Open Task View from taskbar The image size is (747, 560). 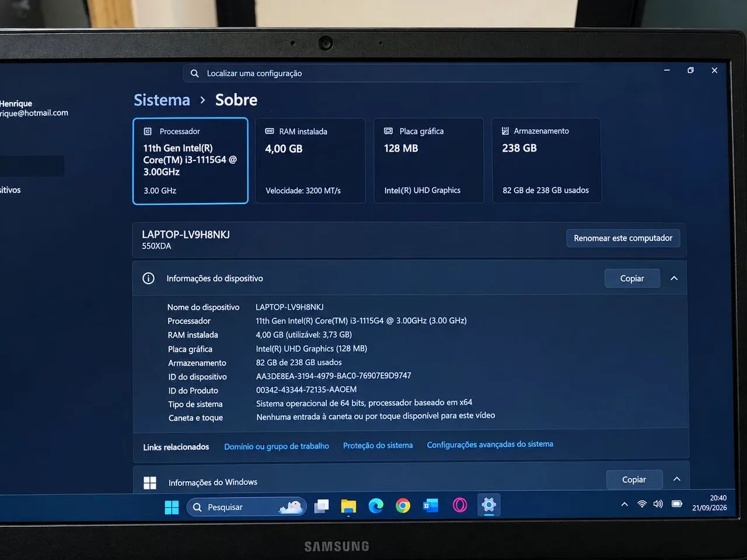pyautogui.click(x=321, y=506)
